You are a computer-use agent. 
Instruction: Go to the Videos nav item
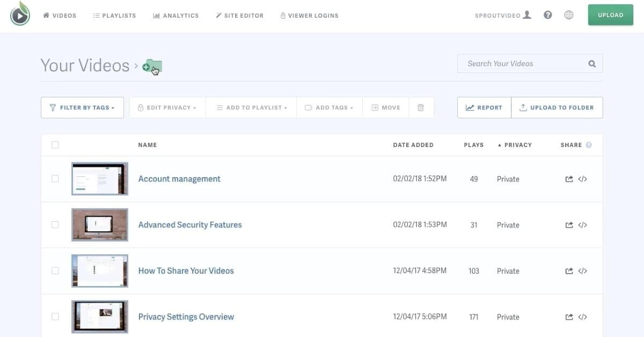tap(60, 16)
